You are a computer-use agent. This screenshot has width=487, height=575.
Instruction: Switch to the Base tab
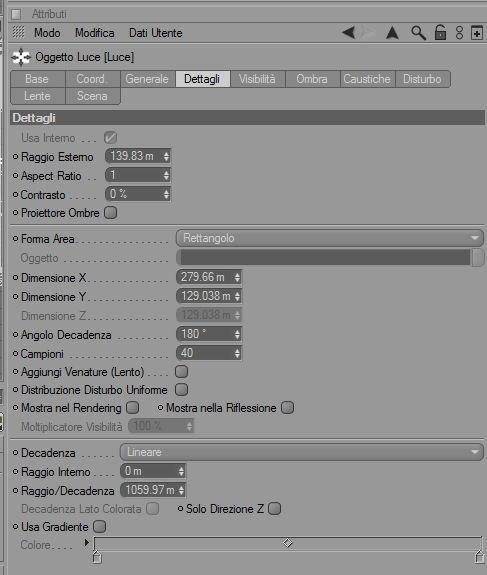coord(38,79)
